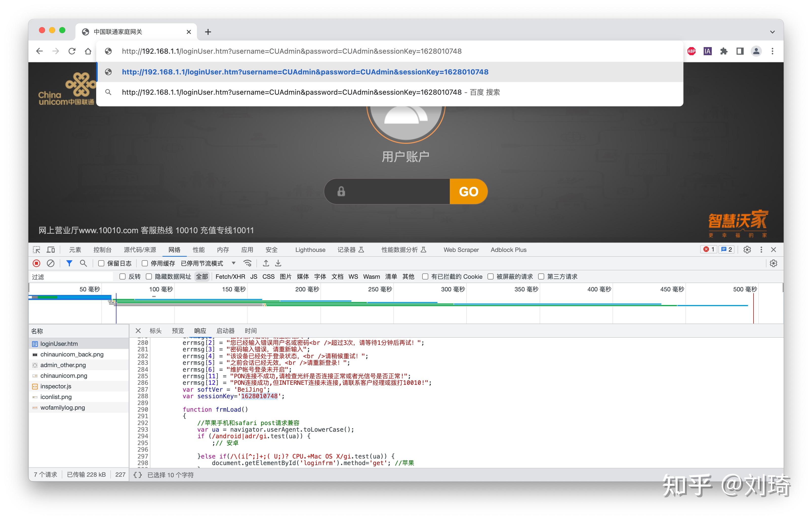The height and width of the screenshot is (519, 812).
Task: Enable the 保留日志 checkbox
Action: tap(101, 263)
